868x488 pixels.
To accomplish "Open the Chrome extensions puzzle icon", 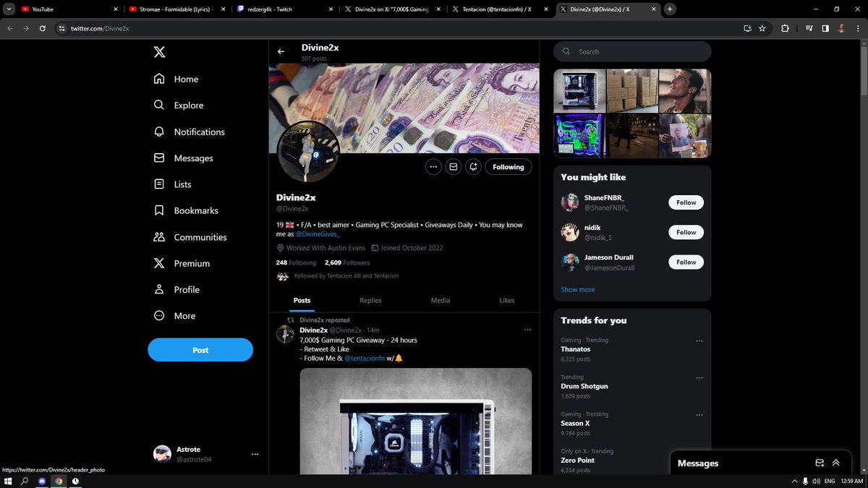I will coord(785,28).
